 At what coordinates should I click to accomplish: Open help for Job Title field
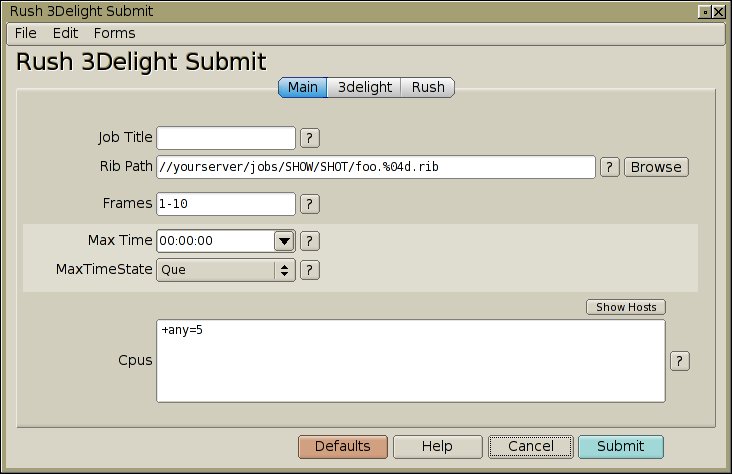310,138
